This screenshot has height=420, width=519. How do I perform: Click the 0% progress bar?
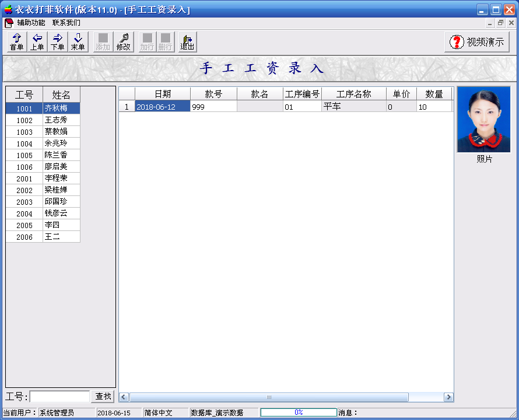pyautogui.click(x=299, y=412)
